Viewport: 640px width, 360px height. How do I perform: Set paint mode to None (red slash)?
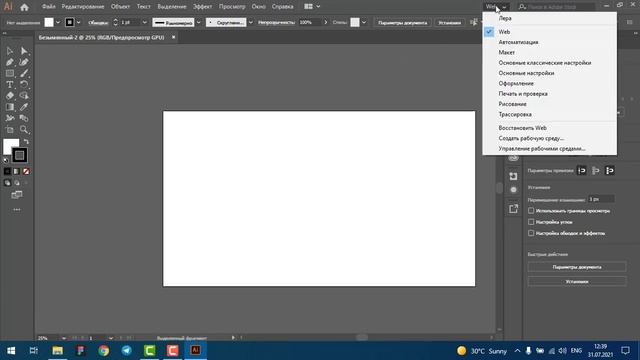tap(26, 171)
